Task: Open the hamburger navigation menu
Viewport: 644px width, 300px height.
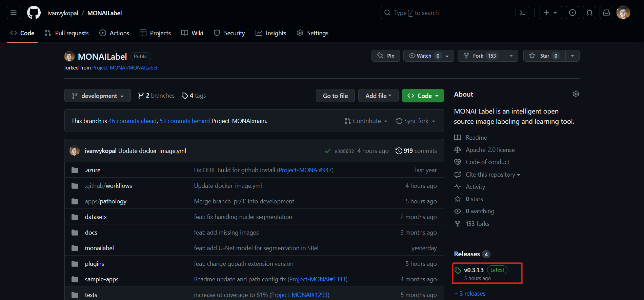Action: pos(14,13)
